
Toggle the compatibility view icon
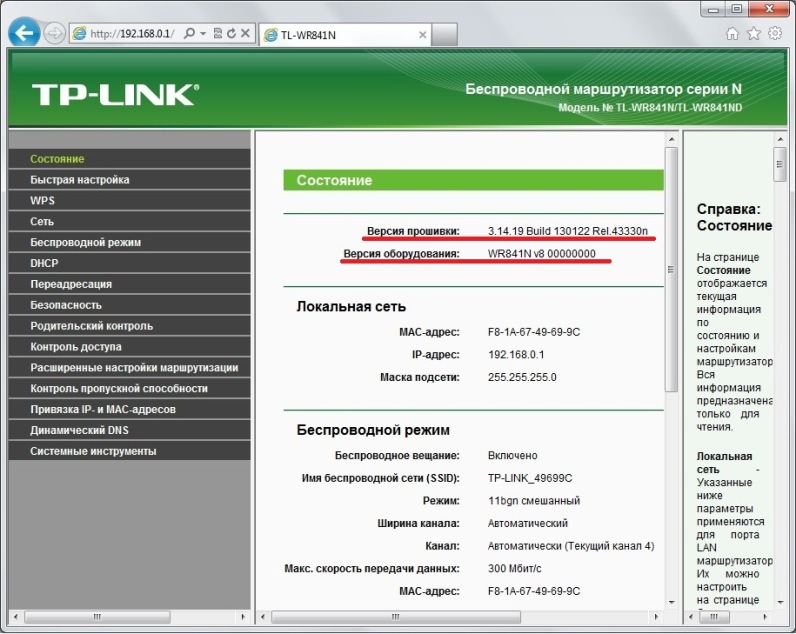point(218,34)
